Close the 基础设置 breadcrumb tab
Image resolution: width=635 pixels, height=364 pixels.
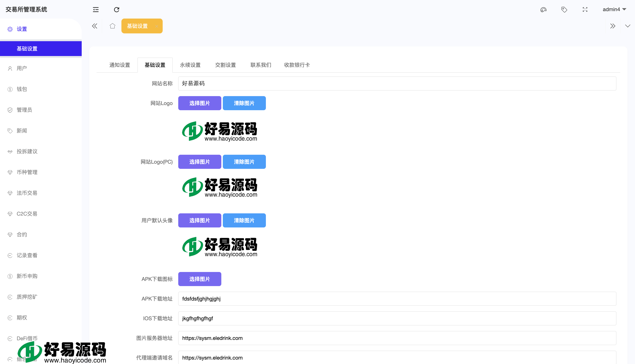point(157,26)
